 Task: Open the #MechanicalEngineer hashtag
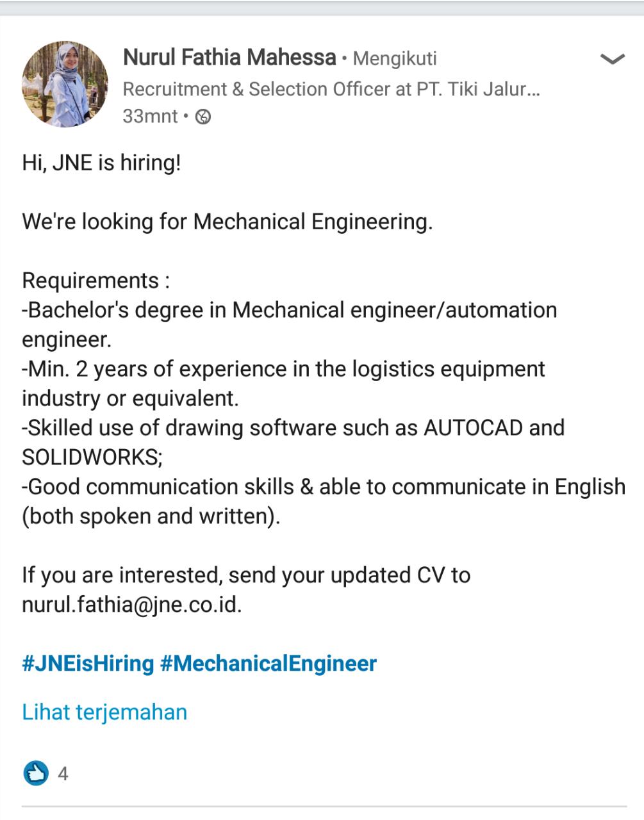point(268,663)
